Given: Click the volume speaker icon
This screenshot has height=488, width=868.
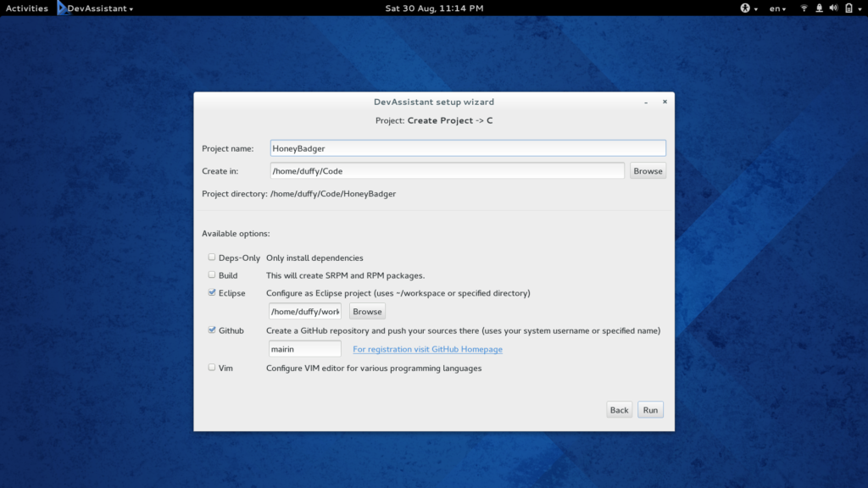Looking at the screenshot, I should pyautogui.click(x=834, y=8).
